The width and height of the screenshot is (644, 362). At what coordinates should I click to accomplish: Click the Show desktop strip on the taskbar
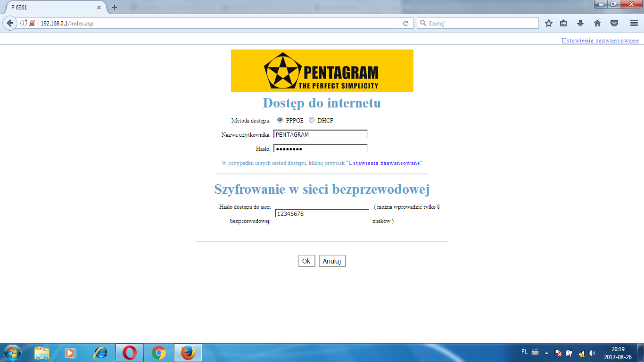(641, 353)
